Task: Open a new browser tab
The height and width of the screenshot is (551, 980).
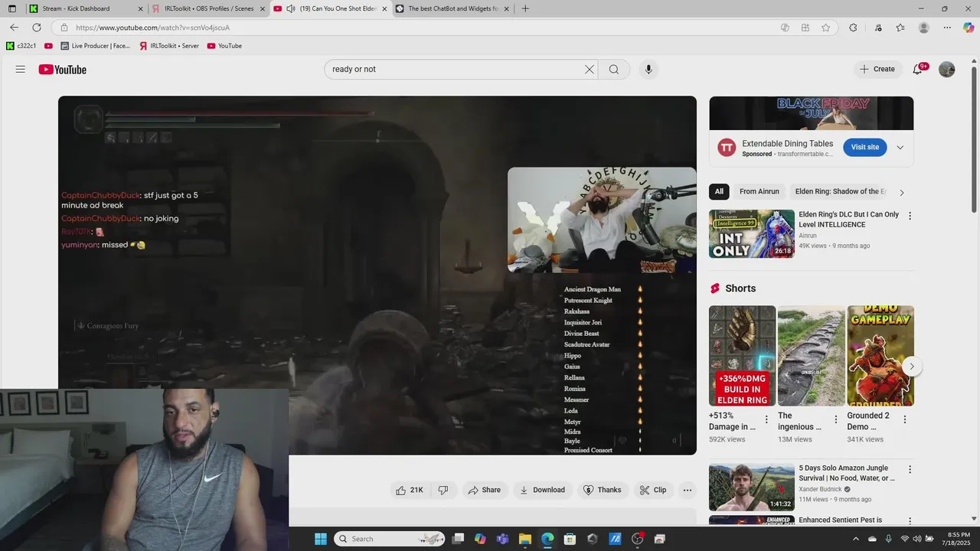Action: [525, 8]
